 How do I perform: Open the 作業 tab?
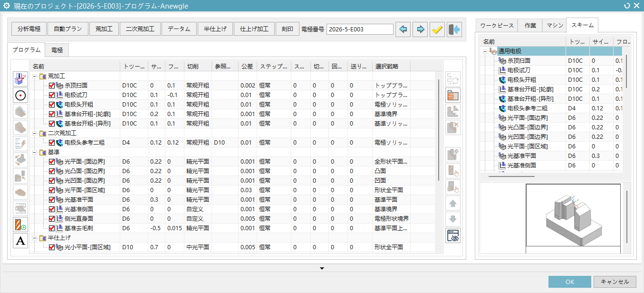coord(530,25)
